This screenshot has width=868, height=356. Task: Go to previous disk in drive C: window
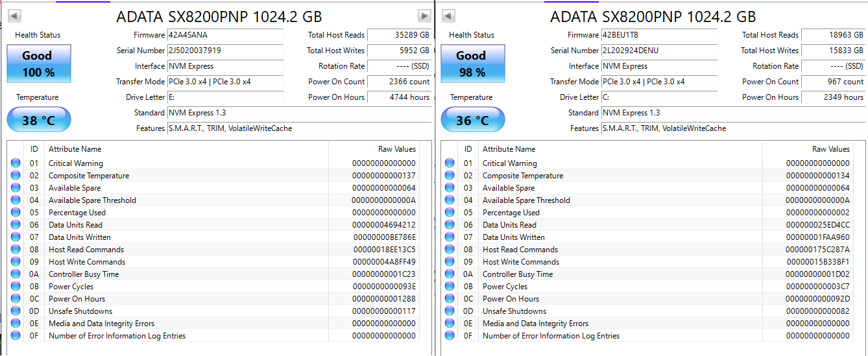click(x=449, y=16)
